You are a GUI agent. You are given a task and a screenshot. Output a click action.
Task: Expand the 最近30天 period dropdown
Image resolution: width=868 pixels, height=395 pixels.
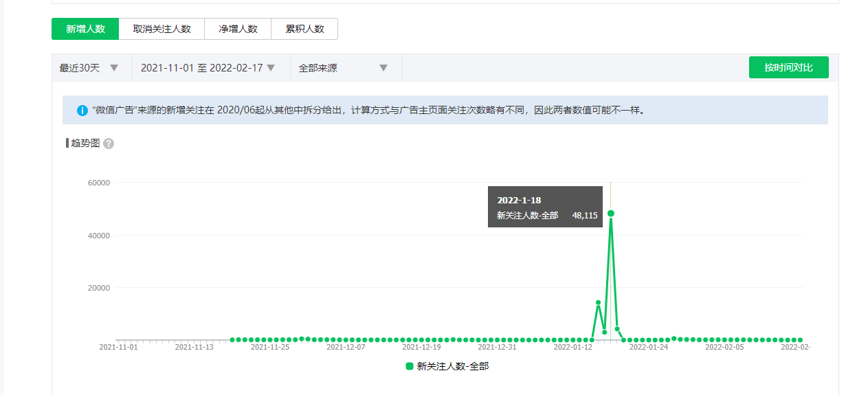89,68
